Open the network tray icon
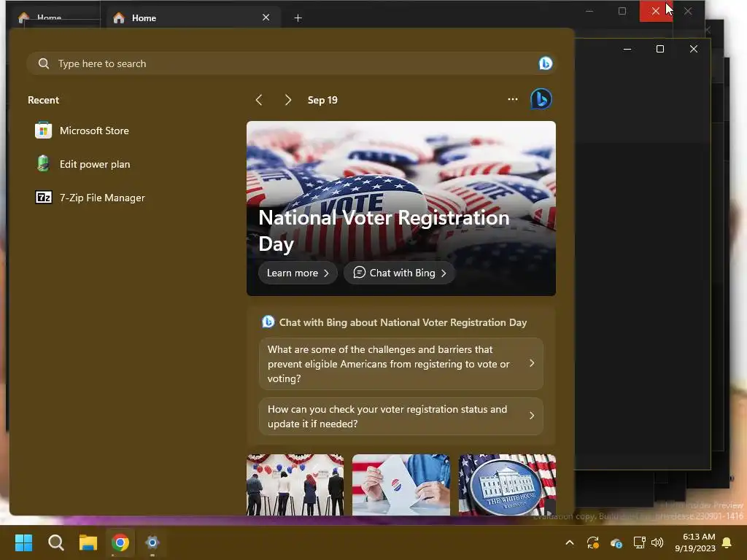747x560 pixels. [x=639, y=542]
